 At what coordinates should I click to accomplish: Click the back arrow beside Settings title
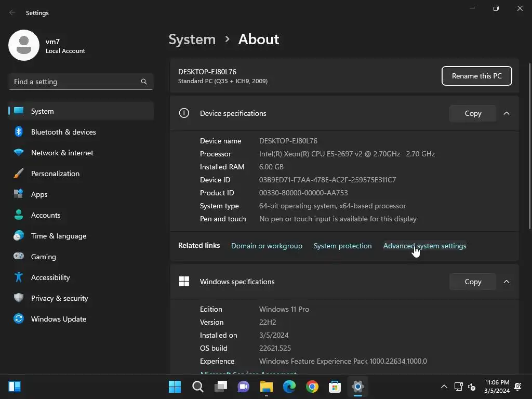point(12,12)
